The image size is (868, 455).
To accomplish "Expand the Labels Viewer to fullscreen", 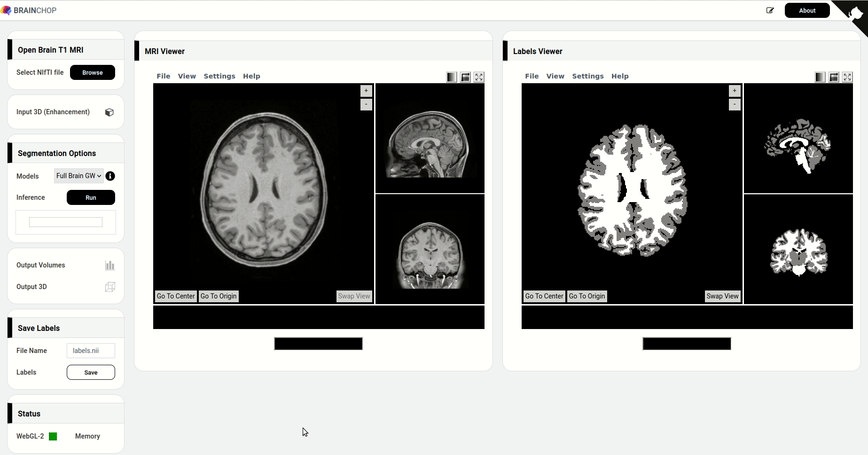I will [847, 77].
